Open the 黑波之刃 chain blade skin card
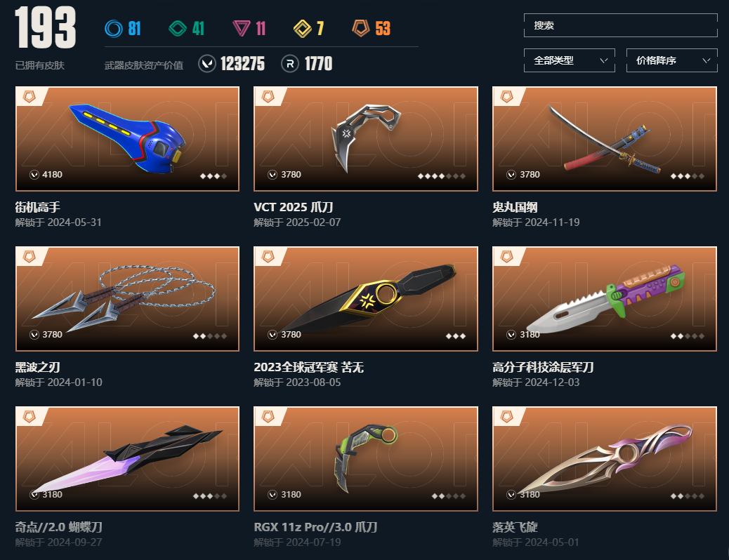The image size is (729, 560). pos(127,298)
